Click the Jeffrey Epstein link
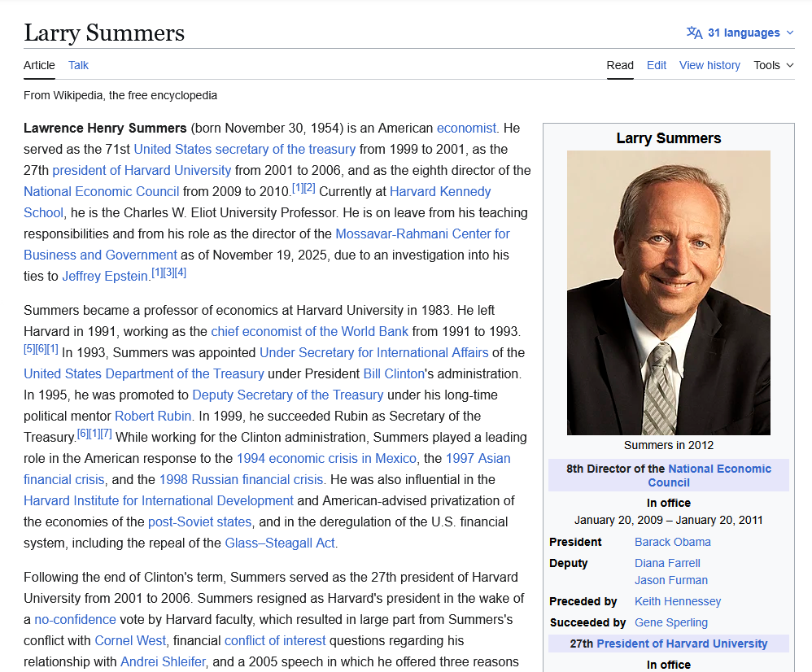This screenshot has height=672, width=812. [x=105, y=276]
